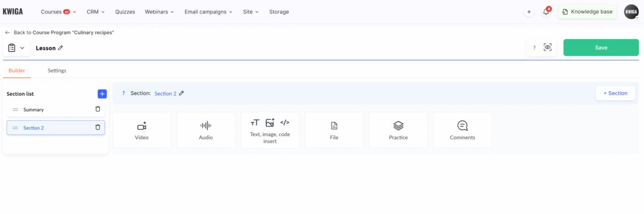The width and height of the screenshot is (644, 214).
Task: Go back to Course Program "Culinary recipes"
Action: (59, 33)
